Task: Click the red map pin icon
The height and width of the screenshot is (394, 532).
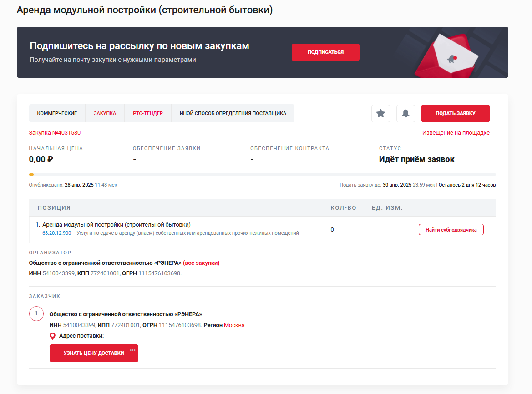Action: (x=53, y=336)
